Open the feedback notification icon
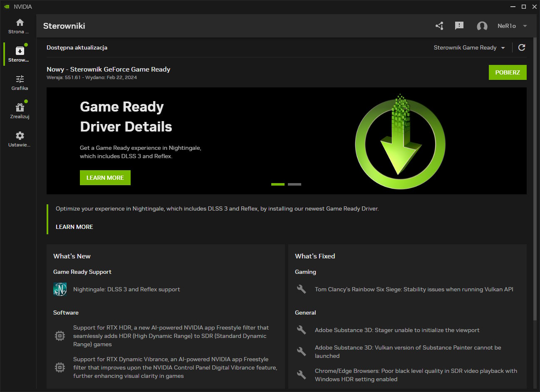Viewport: 540px width, 392px height. pyautogui.click(x=459, y=26)
